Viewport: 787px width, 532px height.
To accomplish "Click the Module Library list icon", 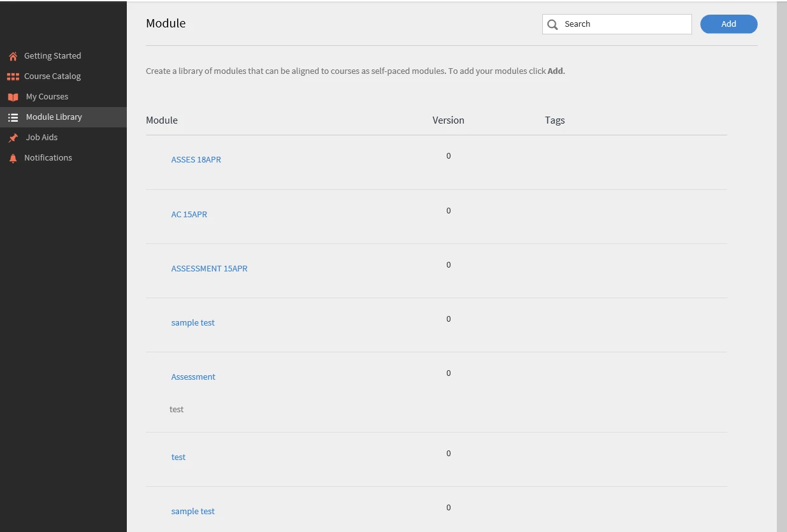I will [13, 117].
